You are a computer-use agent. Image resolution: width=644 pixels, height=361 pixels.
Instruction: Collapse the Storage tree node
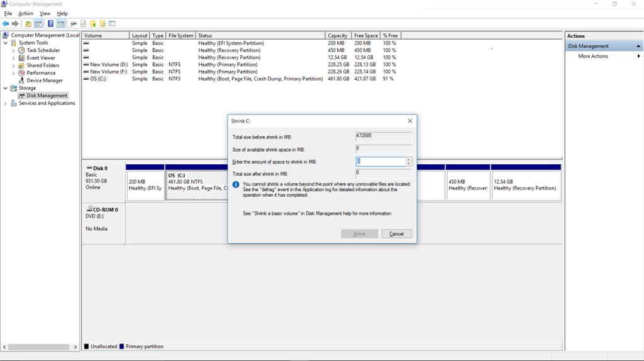click(5, 88)
